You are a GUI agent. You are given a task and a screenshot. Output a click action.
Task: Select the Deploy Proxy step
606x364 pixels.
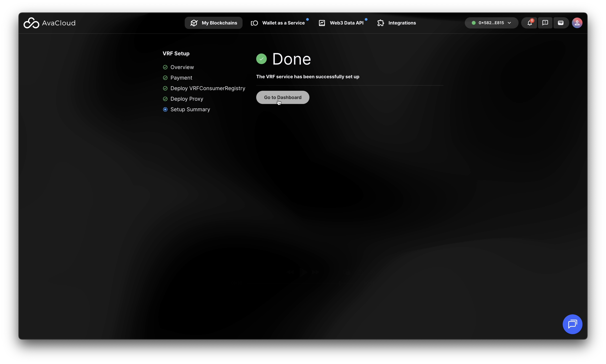click(187, 99)
